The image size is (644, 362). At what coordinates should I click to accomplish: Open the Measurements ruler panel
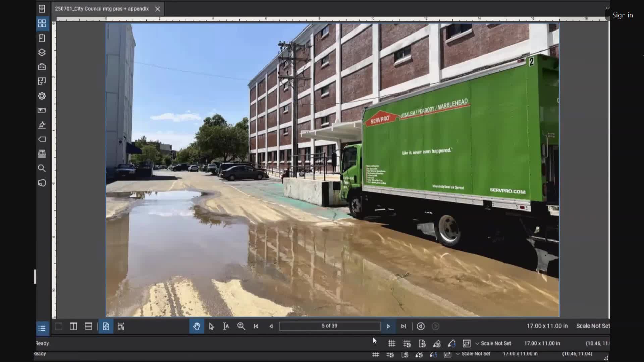pos(42,110)
